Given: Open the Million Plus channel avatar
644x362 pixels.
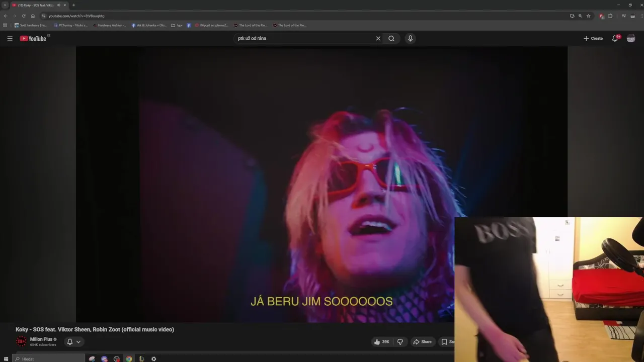Looking at the screenshot, I should [x=21, y=342].
